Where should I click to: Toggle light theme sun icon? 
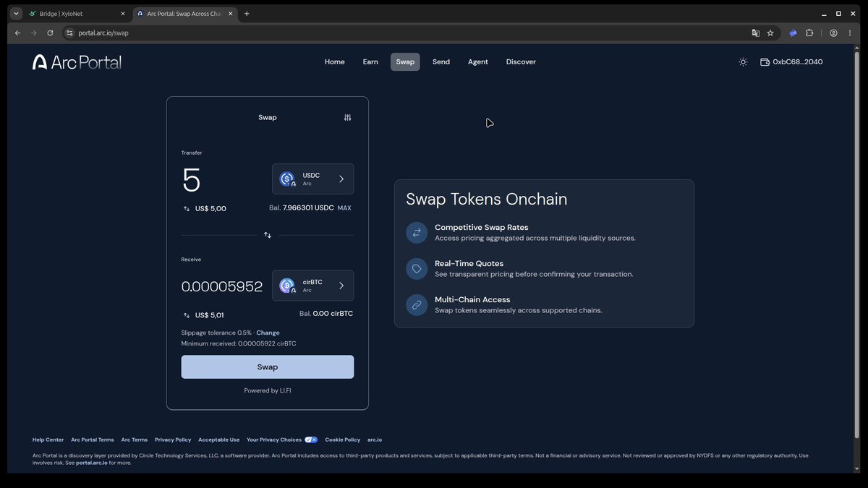743,62
